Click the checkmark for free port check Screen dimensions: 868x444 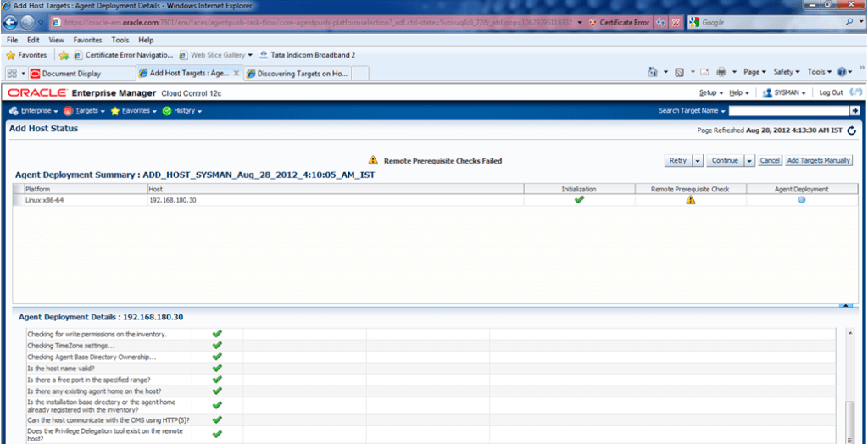(x=217, y=380)
